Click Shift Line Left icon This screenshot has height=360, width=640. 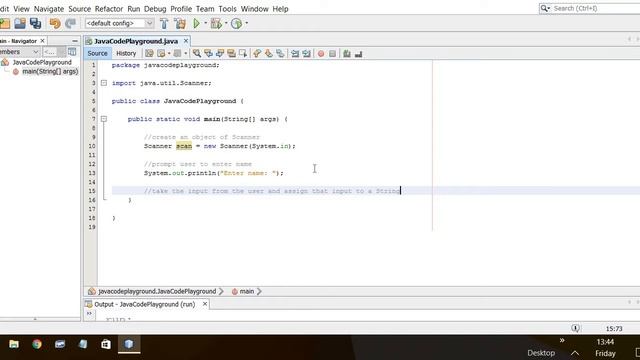[x=295, y=53]
